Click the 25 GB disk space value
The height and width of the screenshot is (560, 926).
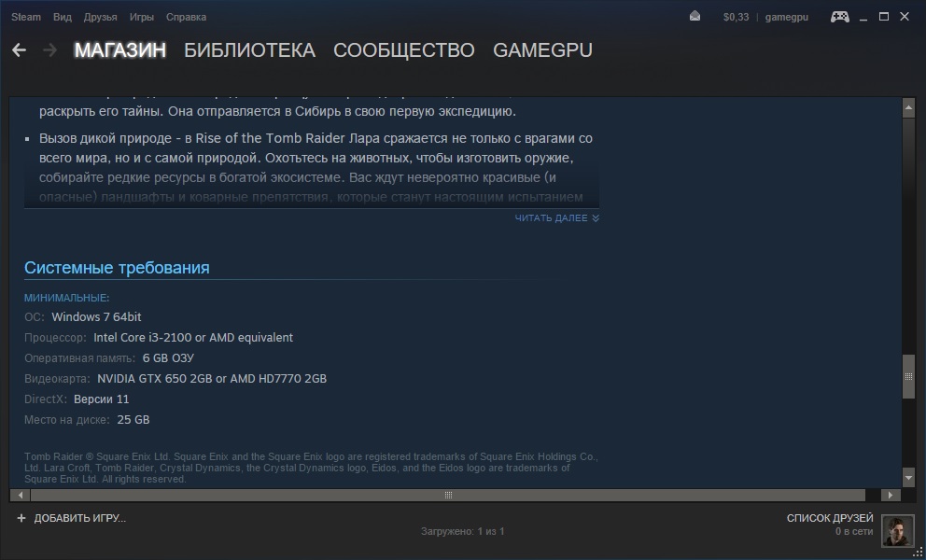[133, 420]
